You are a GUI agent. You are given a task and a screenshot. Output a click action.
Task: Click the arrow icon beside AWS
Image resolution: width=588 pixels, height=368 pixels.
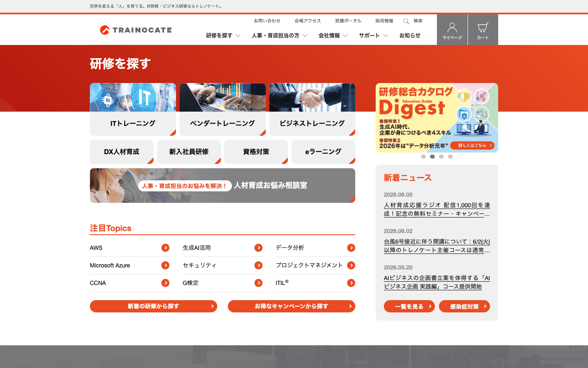pos(165,248)
